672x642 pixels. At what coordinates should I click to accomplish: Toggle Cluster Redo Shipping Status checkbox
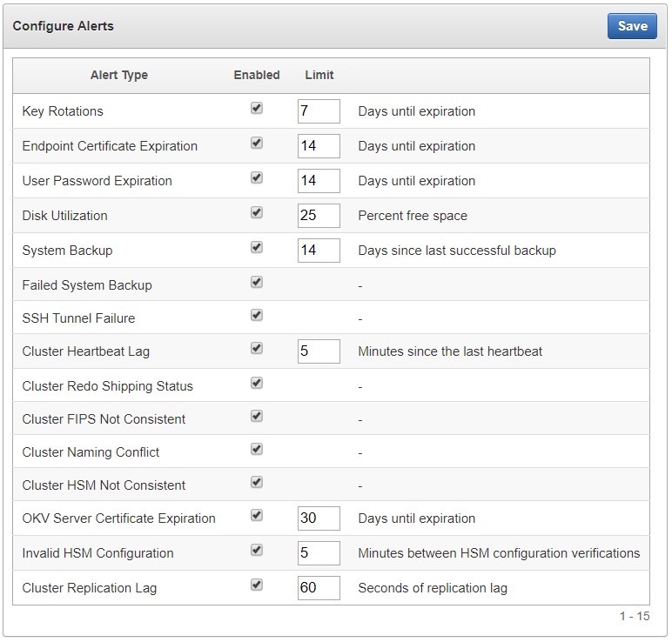pos(257,384)
